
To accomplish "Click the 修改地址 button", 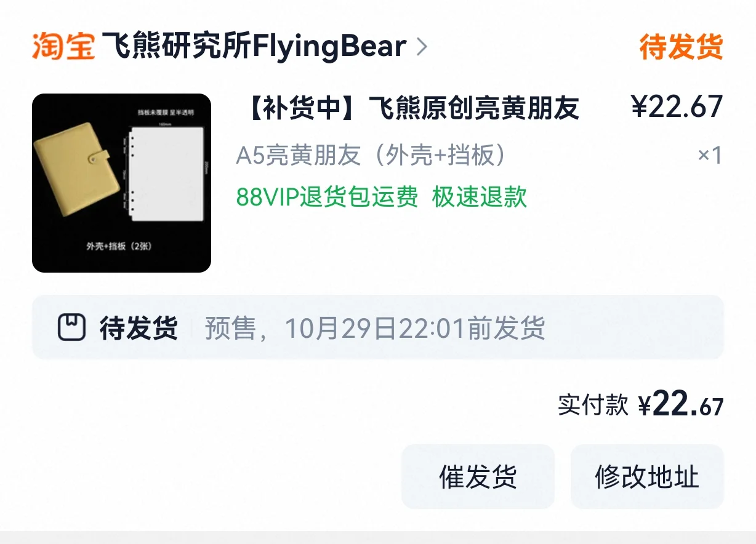I will pyautogui.click(x=647, y=476).
